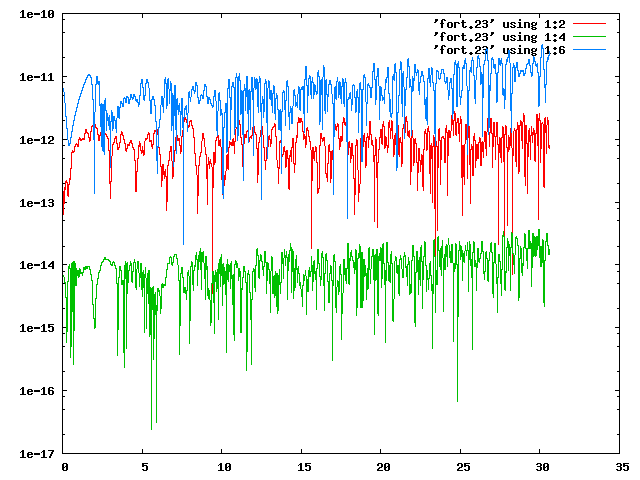The height and width of the screenshot is (480, 640).
Task: Click the green legend line sample
Action: pos(589,37)
